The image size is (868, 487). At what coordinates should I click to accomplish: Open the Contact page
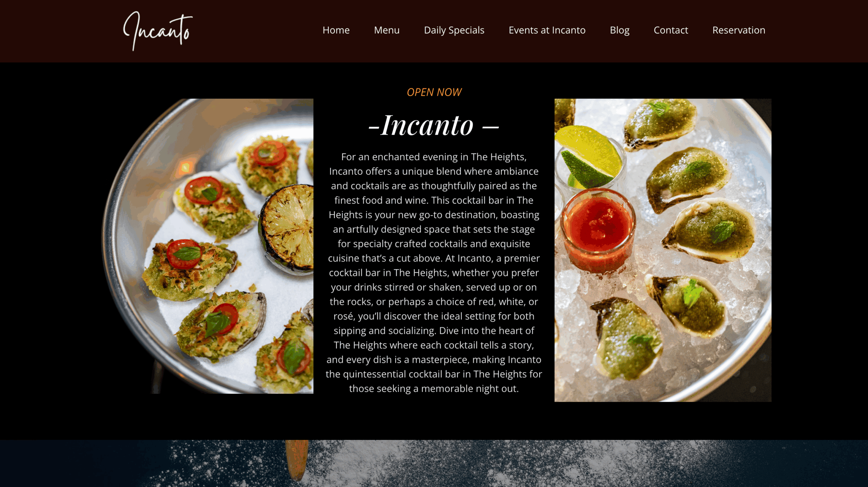pyautogui.click(x=671, y=30)
